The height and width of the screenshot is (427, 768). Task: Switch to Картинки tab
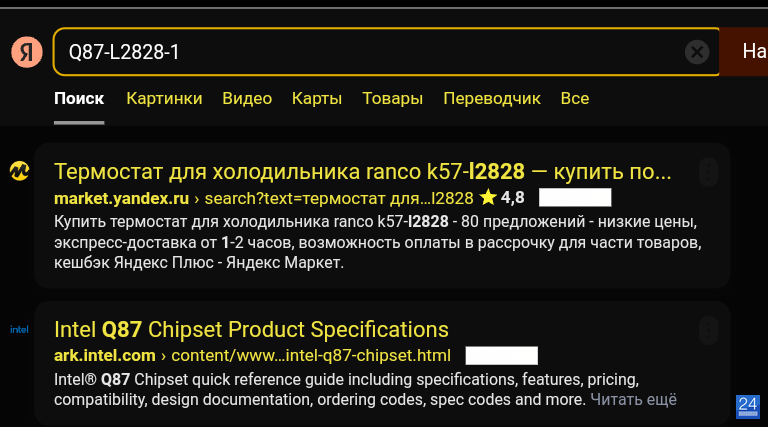164,98
